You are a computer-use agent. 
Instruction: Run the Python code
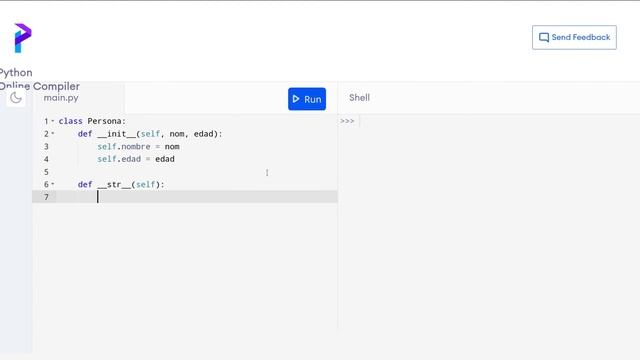tap(307, 99)
